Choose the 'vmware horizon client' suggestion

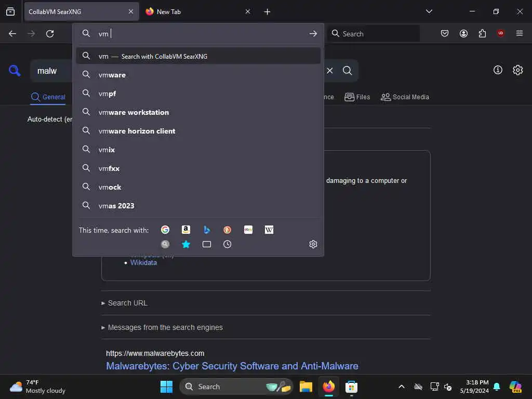(x=198, y=130)
